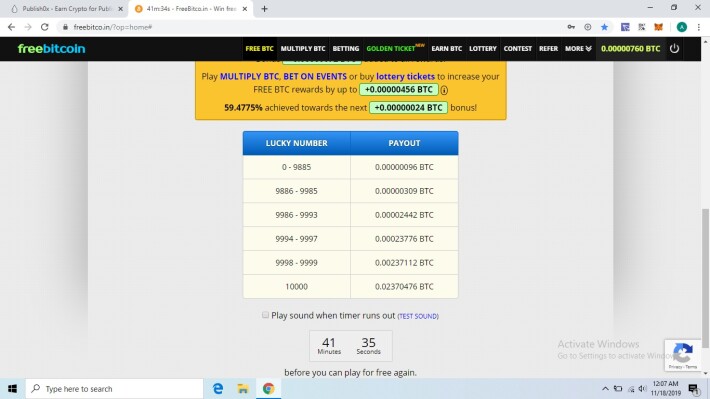Show hidden system tray icons

(605, 389)
